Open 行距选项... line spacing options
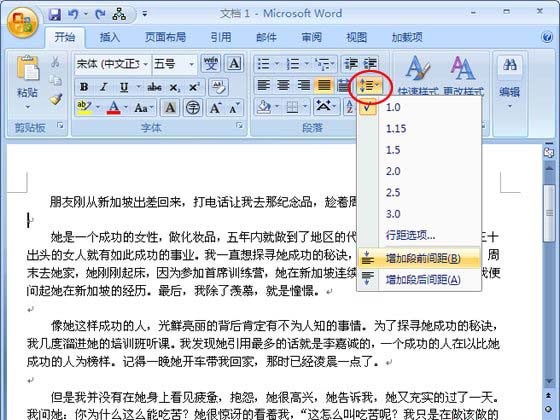 pos(410,235)
